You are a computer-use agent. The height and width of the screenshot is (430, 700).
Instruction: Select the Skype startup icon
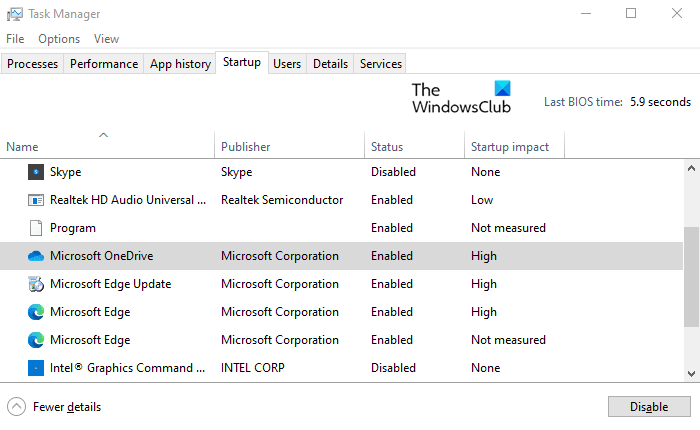(36, 172)
